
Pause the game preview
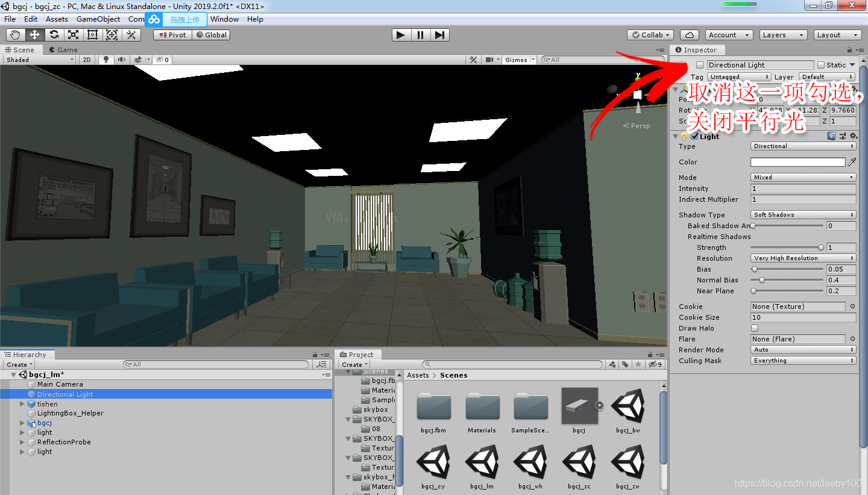[x=420, y=35]
